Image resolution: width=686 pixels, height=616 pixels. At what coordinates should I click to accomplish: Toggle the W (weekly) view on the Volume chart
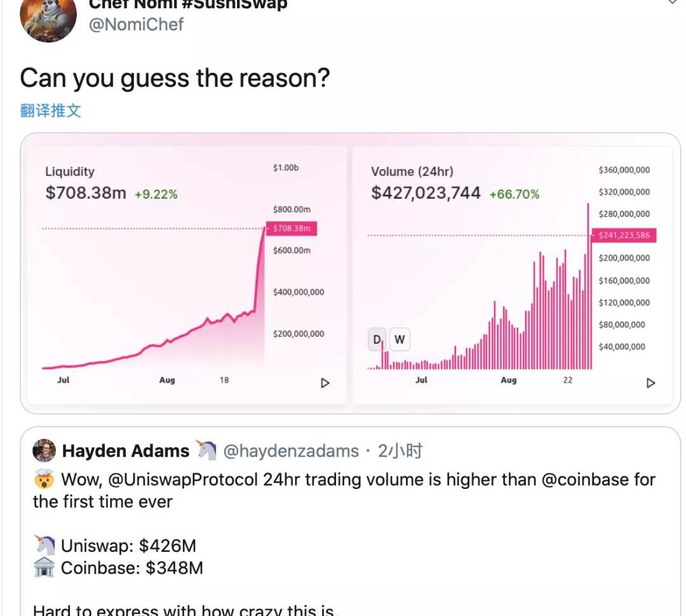400,339
